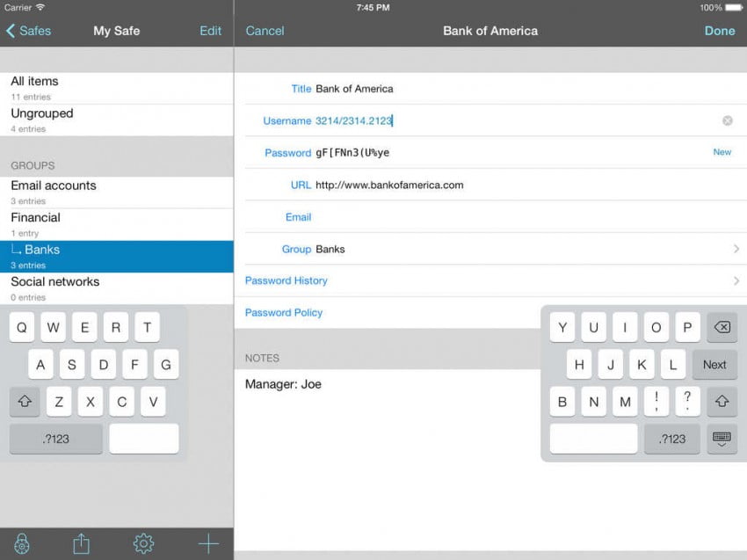Open Password History chevron

tap(736, 280)
